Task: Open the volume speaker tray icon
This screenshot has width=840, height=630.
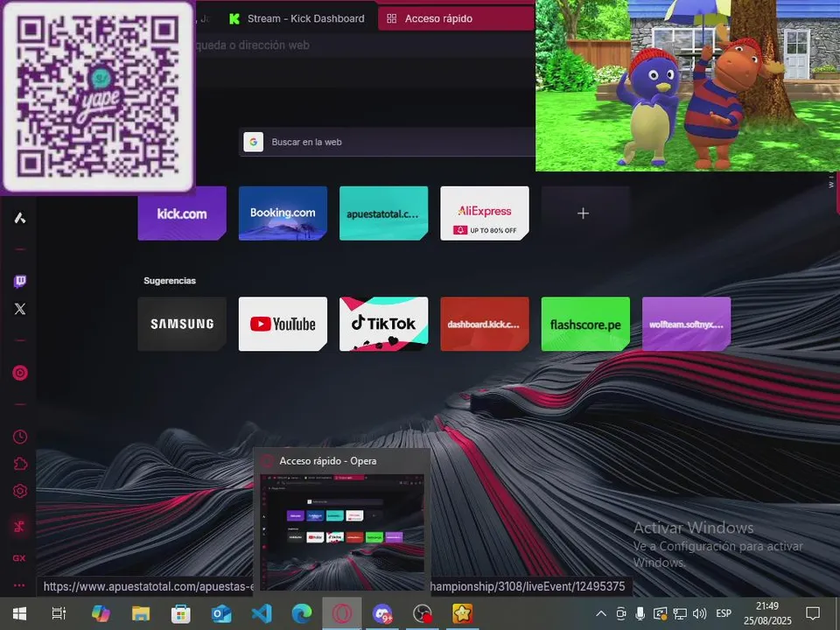Action: (x=699, y=613)
